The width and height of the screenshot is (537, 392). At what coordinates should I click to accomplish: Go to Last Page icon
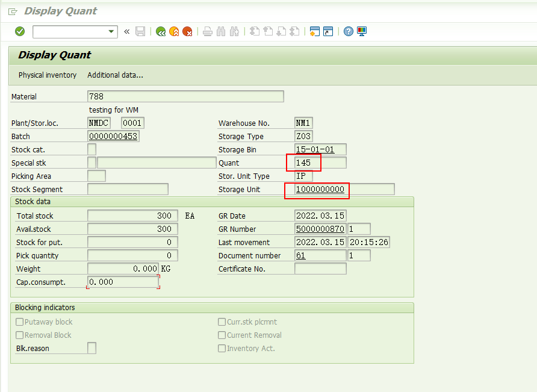294,31
